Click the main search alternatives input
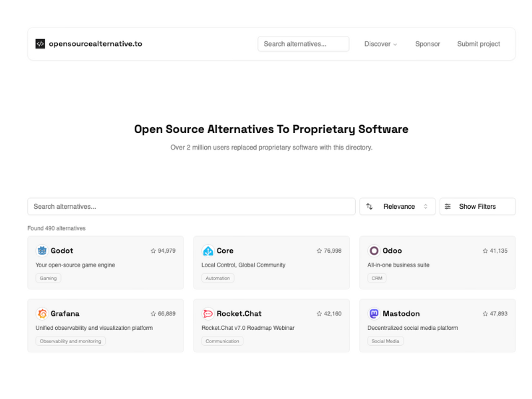This screenshot has width=532, height=399. [x=192, y=207]
